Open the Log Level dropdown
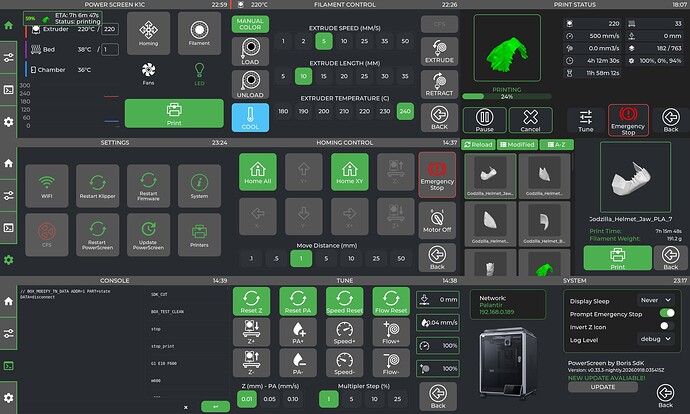This screenshot has height=414, width=690. click(x=656, y=339)
